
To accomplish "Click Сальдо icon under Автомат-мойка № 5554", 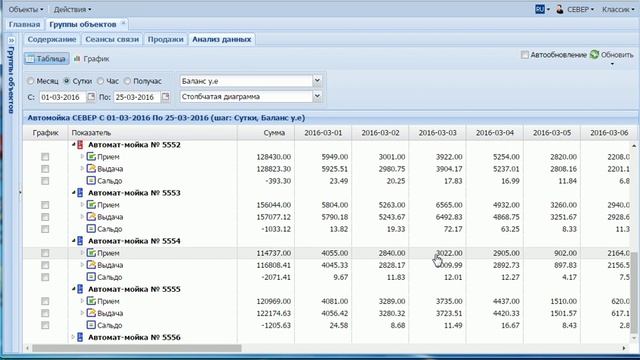I will click(x=91, y=277).
